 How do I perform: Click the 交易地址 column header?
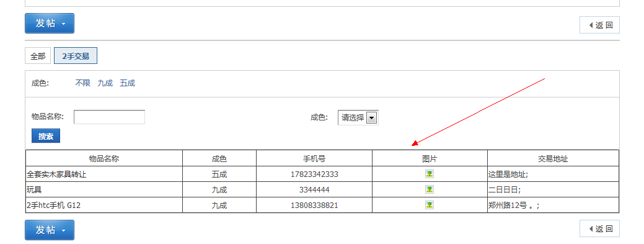554,158
